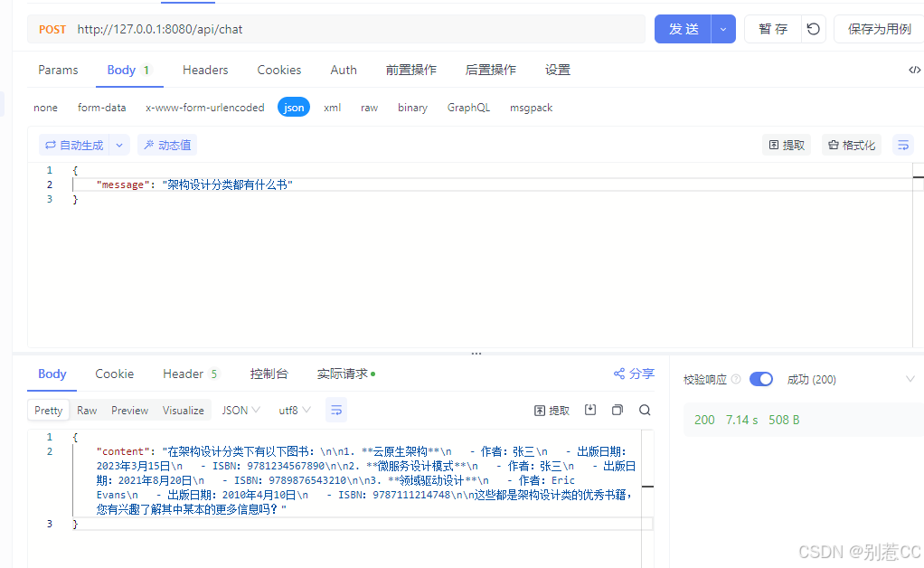The image size is (924, 568).
Task: Download the response body content
Action: [590, 410]
